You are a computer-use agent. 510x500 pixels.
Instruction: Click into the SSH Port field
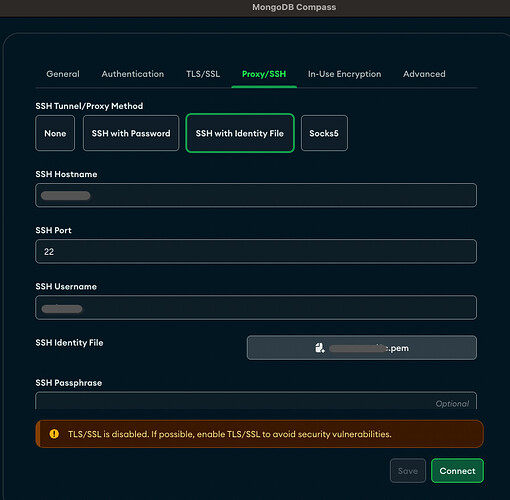point(256,251)
